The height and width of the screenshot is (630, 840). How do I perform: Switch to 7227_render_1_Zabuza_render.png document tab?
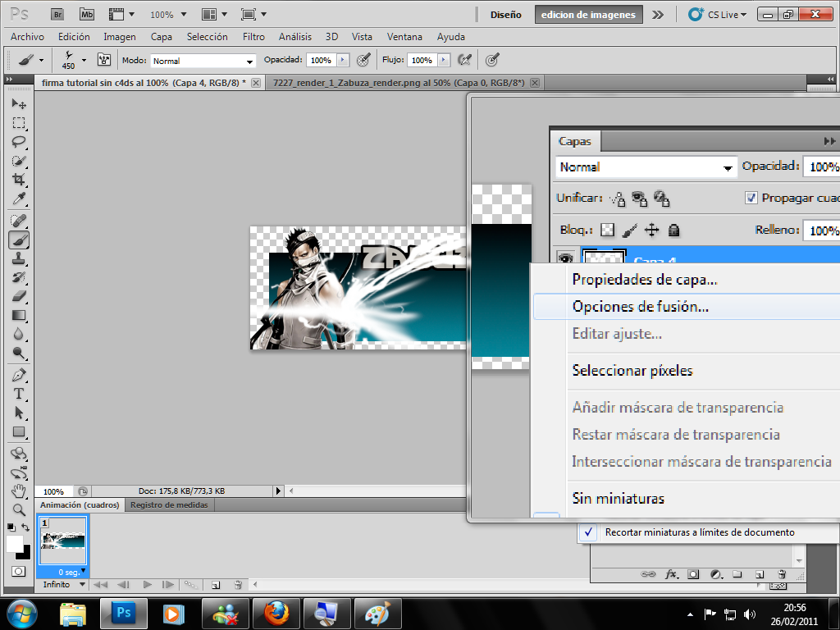coord(399,83)
